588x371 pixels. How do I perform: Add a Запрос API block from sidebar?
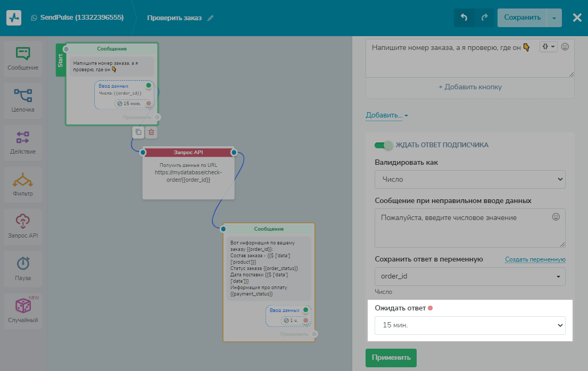23,227
